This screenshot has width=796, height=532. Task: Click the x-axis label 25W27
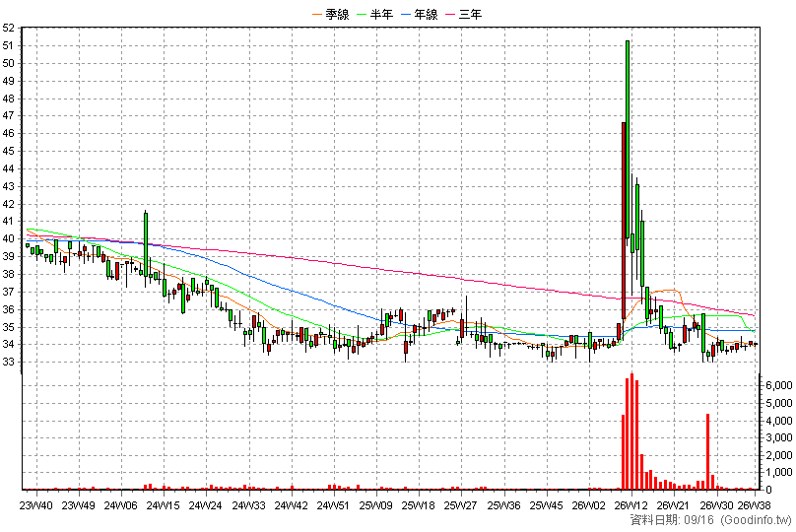click(x=460, y=505)
